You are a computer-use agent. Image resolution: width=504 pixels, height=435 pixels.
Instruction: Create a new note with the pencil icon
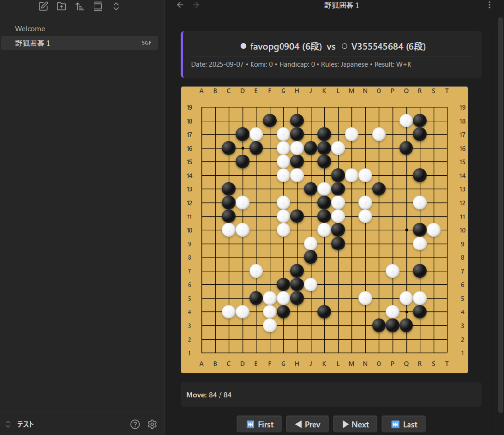point(43,6)
